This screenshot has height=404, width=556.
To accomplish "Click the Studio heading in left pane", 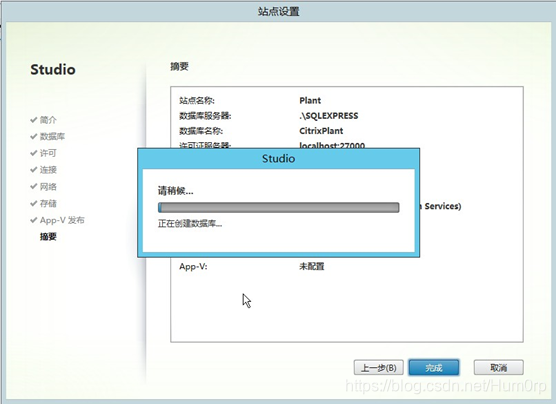I will [53, 69].
